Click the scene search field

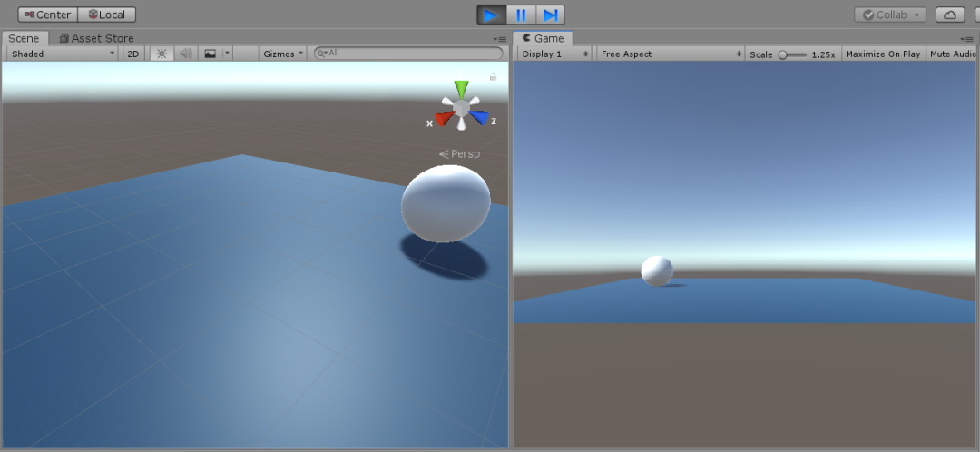point(408,54)
